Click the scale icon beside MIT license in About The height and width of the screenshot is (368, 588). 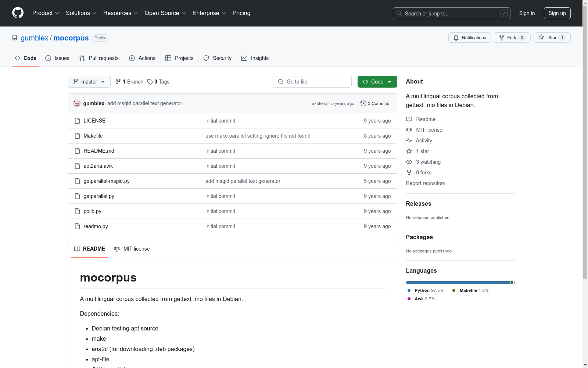coord(409,130)
